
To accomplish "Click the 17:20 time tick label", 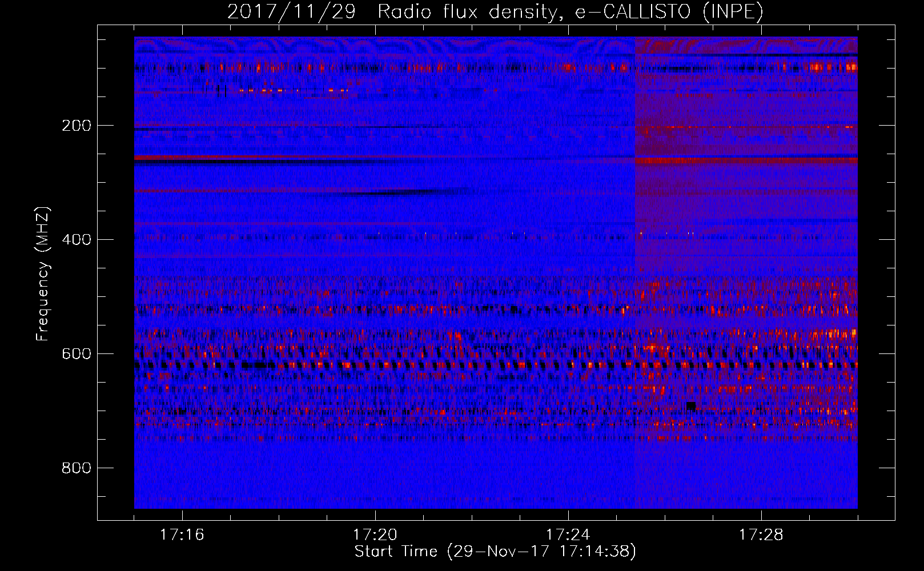I will pyautogui.click(x=375, y=534).
